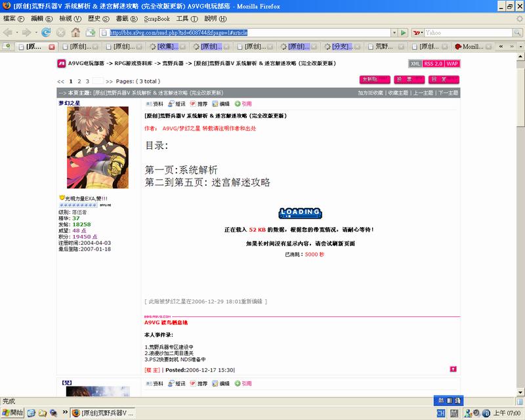Click the RSS 2.0 button

pyautogui.click(x=433, y=64)
